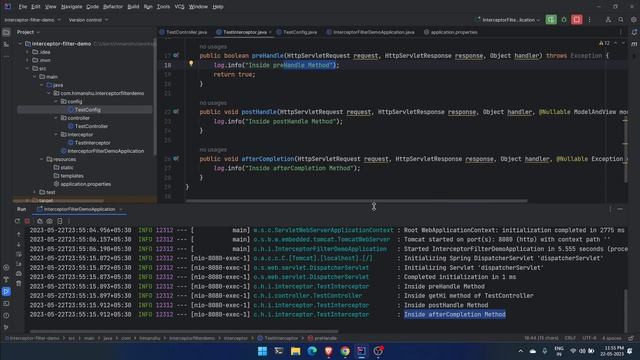Open the Problems tool window icon

click(6, 316)
